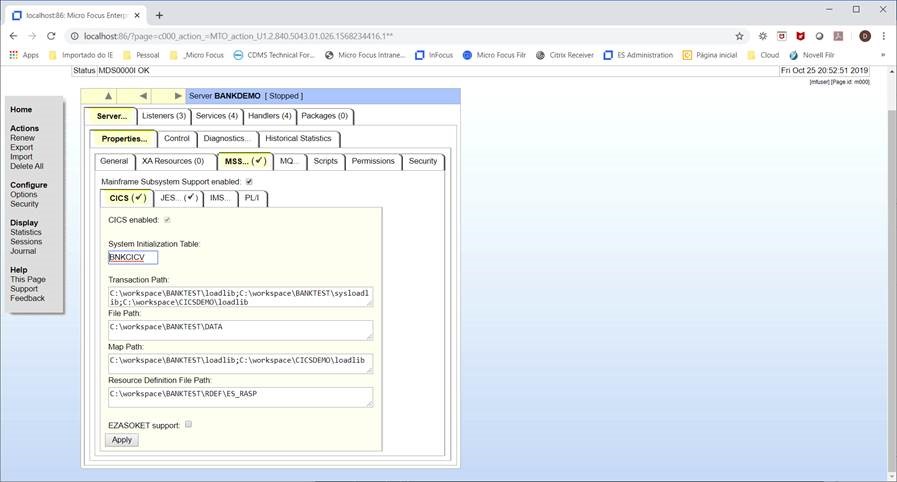Open the Novell Filr bookmark
The height and width of the screenshot is (482, 897).
[811, 55]
